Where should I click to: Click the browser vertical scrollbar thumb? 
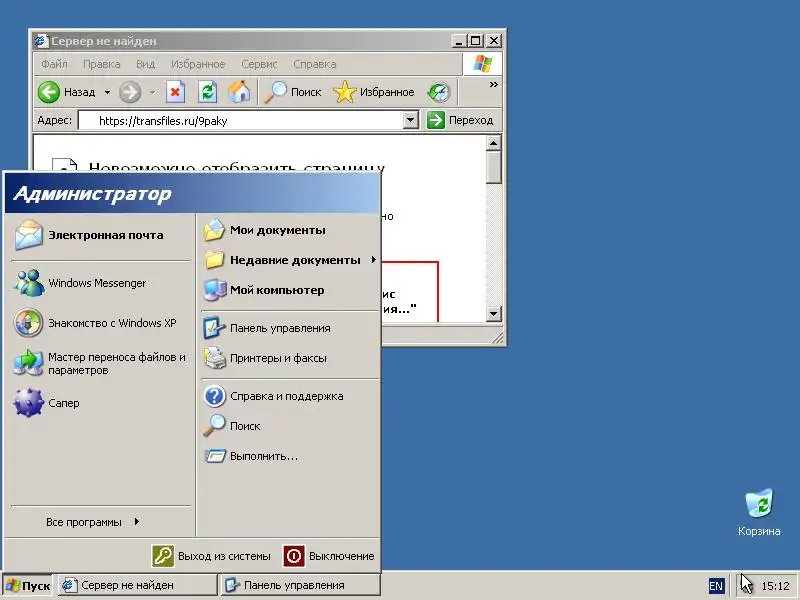493,167
